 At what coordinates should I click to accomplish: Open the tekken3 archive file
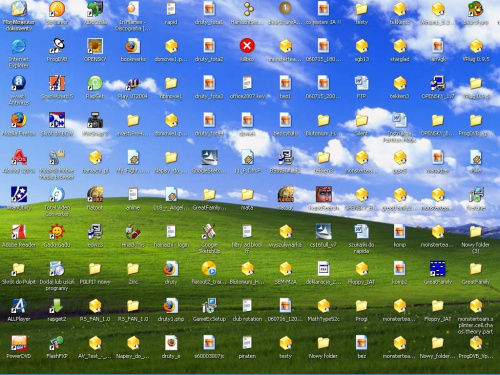tap(400, 83)
